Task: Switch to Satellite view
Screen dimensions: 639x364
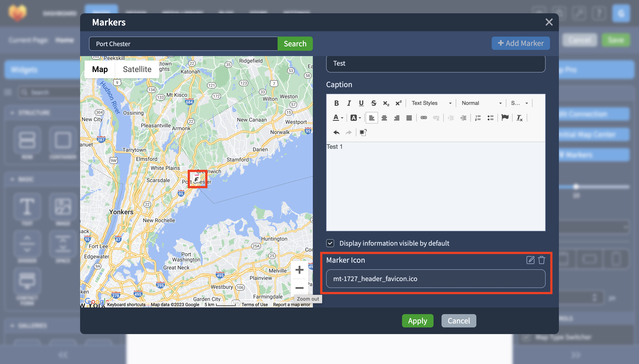Action: click(x=137, y=69)
